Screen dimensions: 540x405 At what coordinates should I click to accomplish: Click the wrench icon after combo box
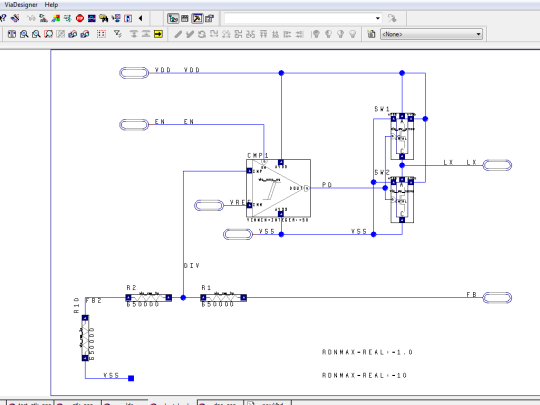[392, 18]
